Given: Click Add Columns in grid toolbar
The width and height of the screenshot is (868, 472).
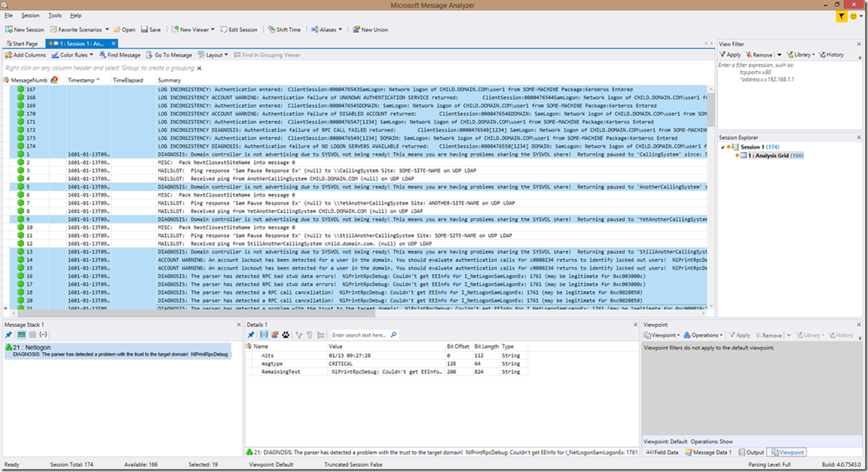Looking at the screenshot, I should pyautogui.click(x=25, y=55).
